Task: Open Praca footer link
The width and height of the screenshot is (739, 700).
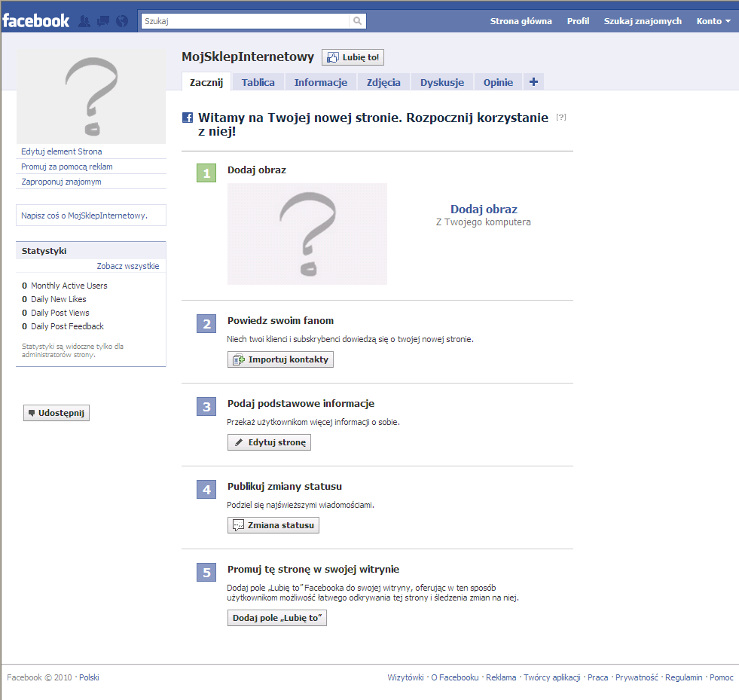Action: point(597,677)
